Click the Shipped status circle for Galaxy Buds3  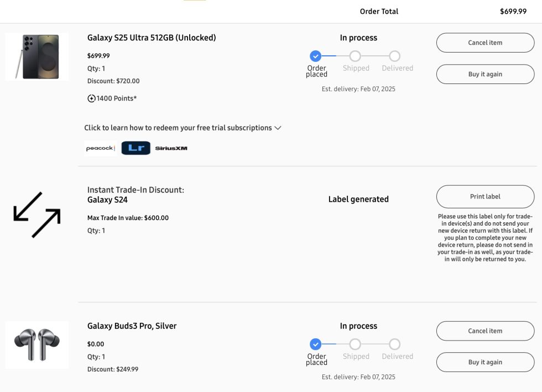[356, 344]
